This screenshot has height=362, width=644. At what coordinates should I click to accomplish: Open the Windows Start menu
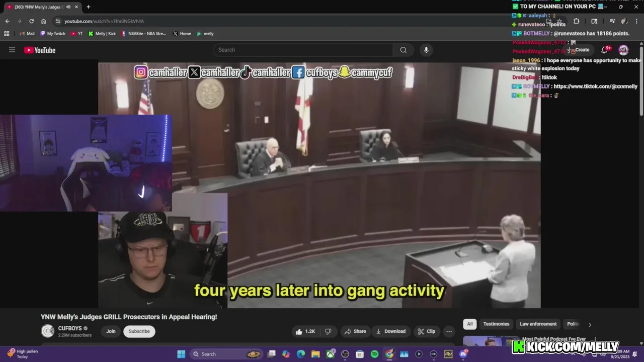click(x=181, y=354)
